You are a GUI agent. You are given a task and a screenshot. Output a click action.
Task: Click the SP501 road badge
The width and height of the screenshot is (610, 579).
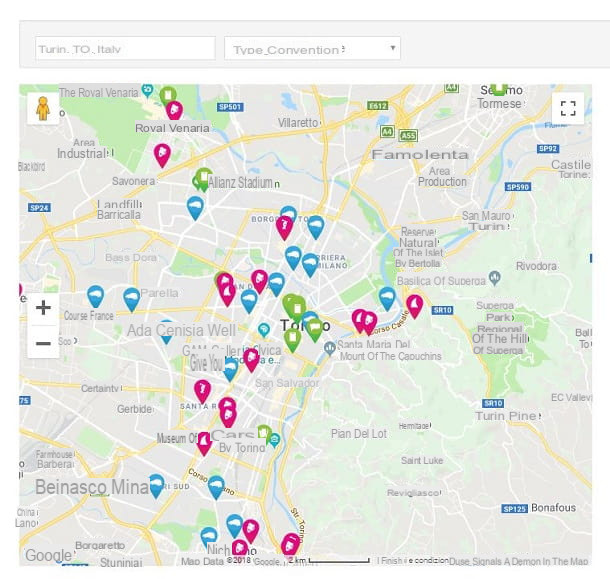(230, 107)
